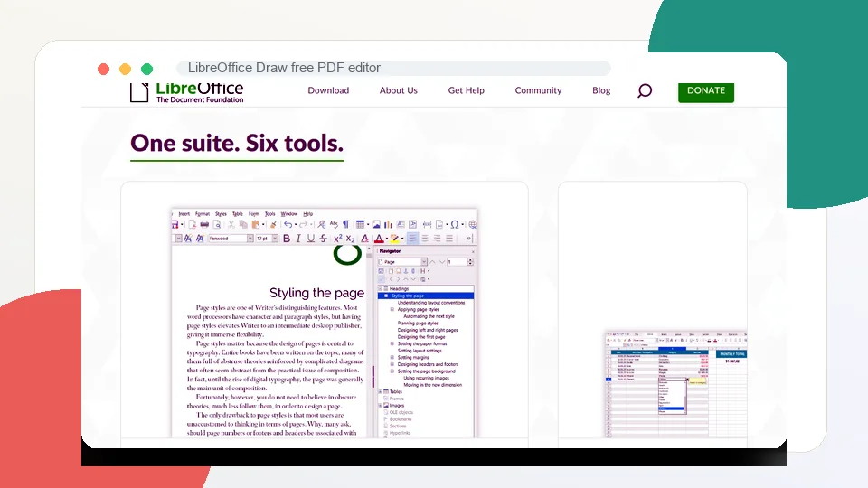
Task: Open the Font Color dropdown arrow
Action: pos(386,239)
